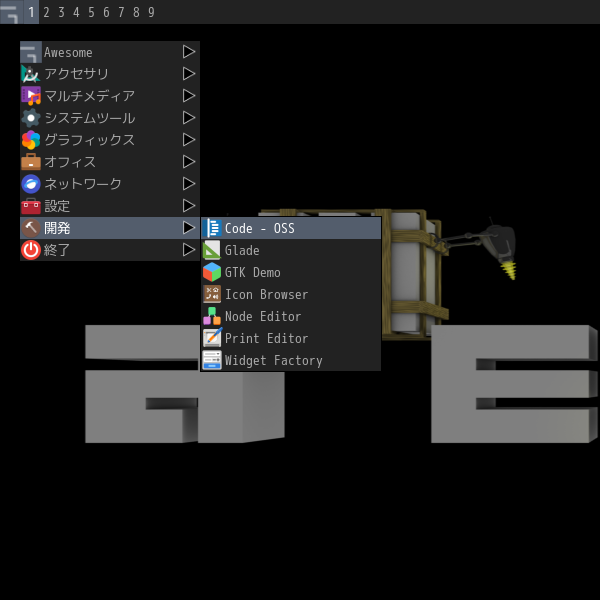The height and width of the screenshot is (600, 600).
Task: Expand the 設定 submenu arrow
Action: [189, 206]
